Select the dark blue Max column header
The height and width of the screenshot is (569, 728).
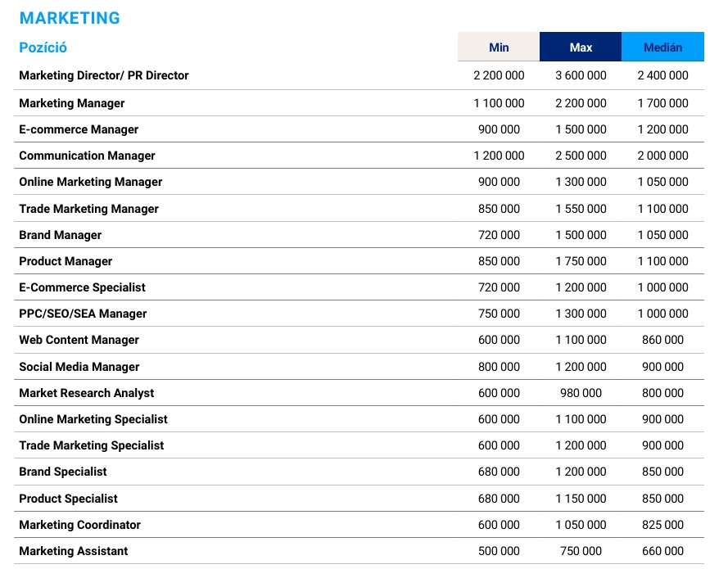[581, 47]
